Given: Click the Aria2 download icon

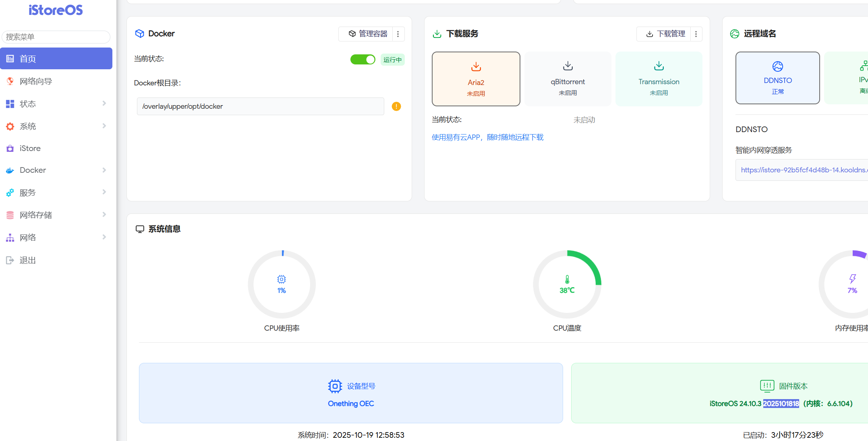Looking at the screenshot, I should tap(476, 66).
